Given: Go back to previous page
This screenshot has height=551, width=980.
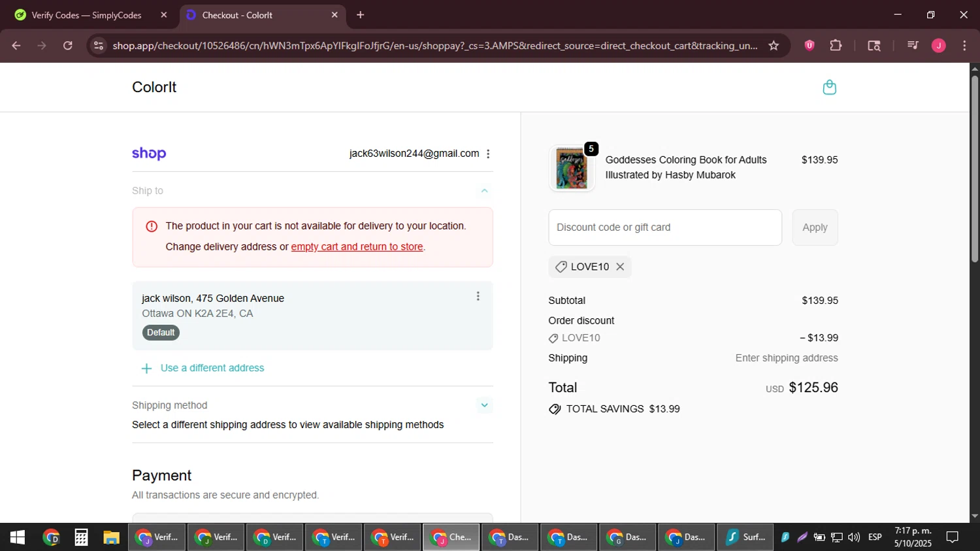Looking at the screenshot, I should (x=16, y=46).
